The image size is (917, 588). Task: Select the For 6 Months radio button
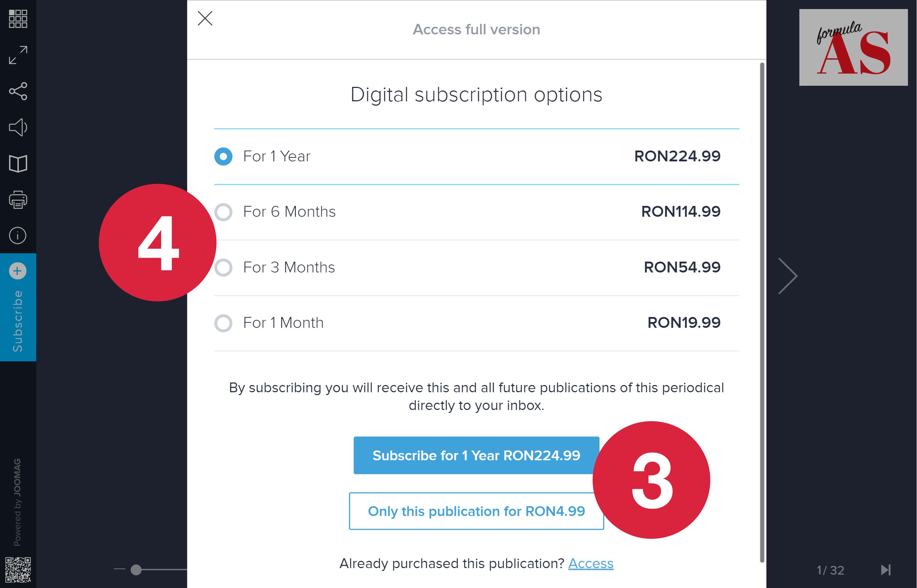(x=223, y=212)
